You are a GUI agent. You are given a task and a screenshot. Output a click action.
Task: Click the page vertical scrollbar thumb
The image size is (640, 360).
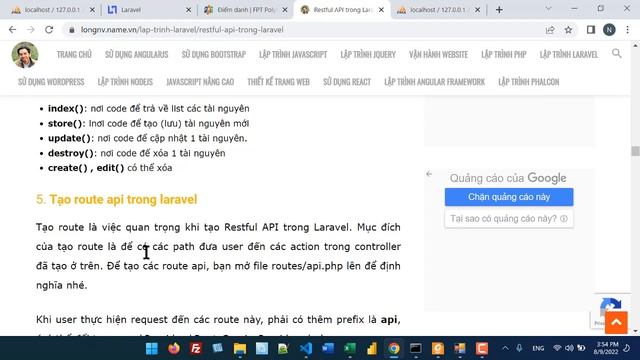click(635, 151)
